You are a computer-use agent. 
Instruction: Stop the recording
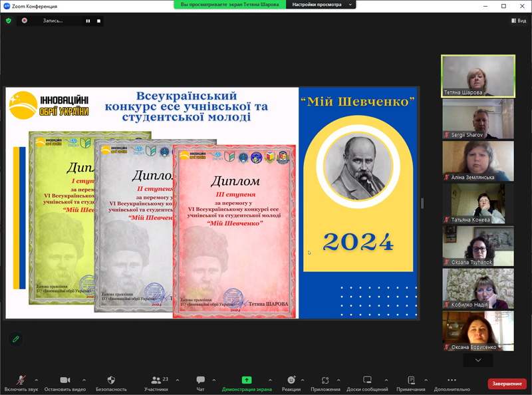pos(98,21)
